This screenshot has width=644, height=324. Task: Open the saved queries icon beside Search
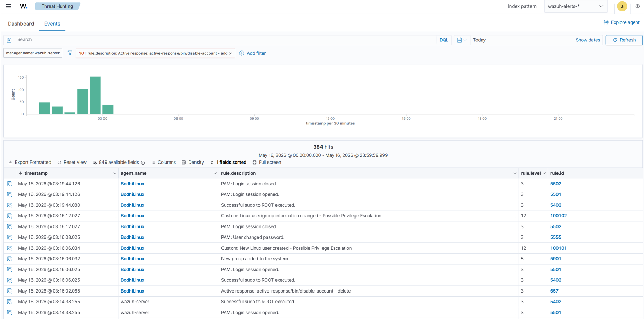[x=9, y=40]
